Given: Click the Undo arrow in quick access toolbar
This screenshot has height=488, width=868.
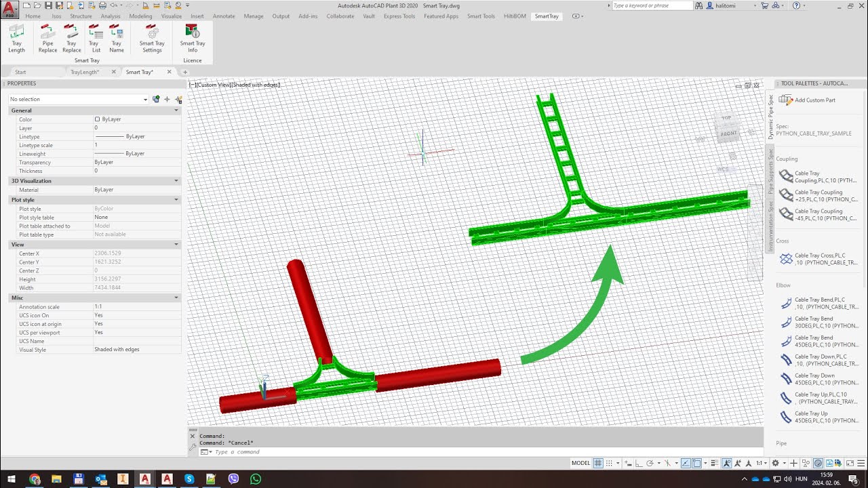Looking at the screenshot, I should click(114, 5).
